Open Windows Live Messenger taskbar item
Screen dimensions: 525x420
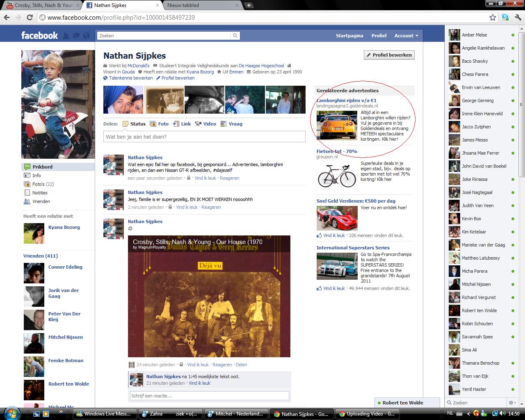[105, 413]
